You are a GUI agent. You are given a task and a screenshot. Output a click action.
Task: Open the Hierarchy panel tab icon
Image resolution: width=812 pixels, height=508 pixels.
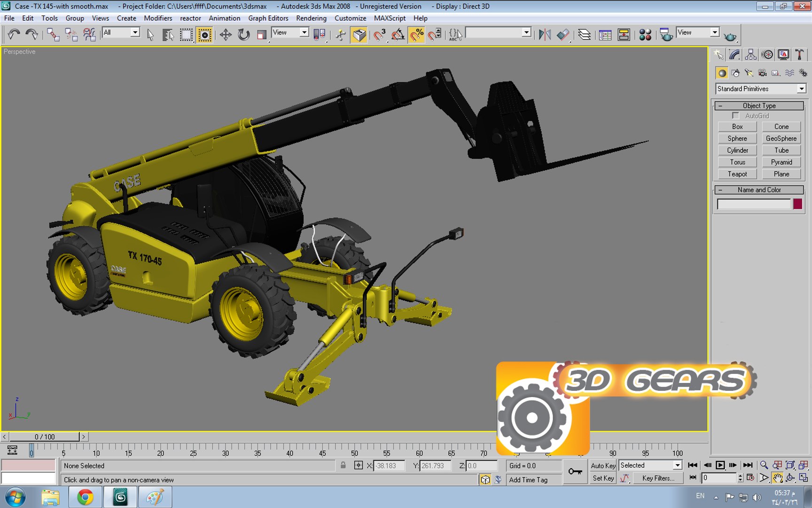pyautogui.click(x=750, y=55)
